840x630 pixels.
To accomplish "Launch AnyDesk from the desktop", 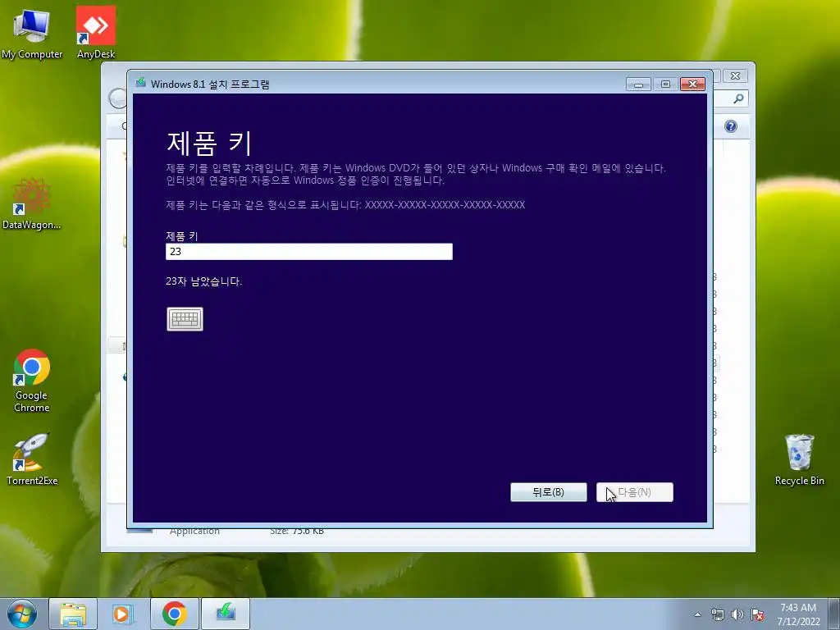I will tap(96, 33).
